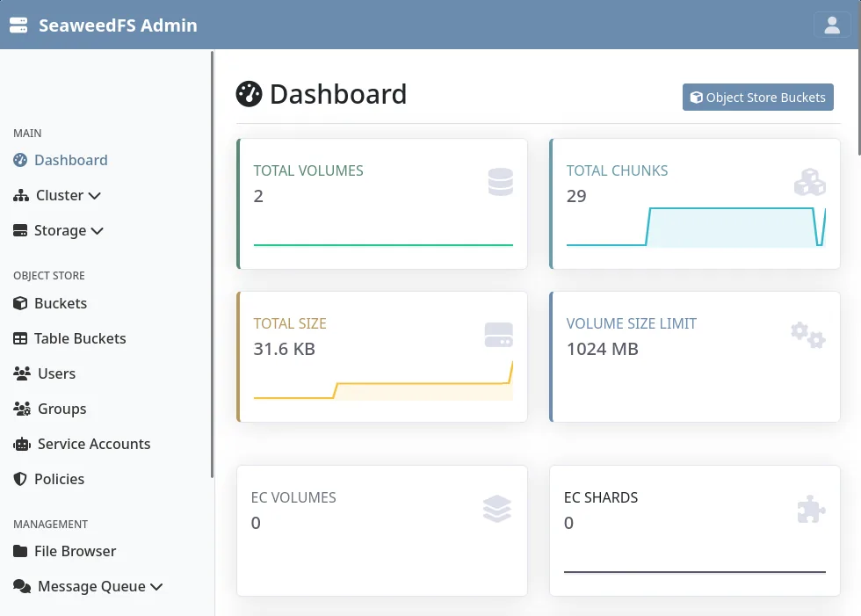Click the cubes icon in Total Chunks card
Screen dimensions: 861x616
click(810, 182)
